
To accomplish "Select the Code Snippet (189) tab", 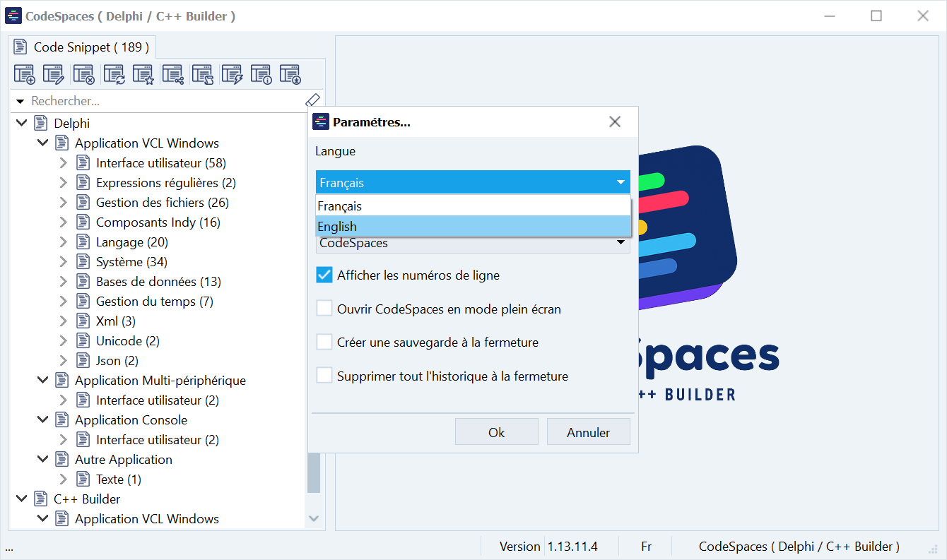I will 83,47.
